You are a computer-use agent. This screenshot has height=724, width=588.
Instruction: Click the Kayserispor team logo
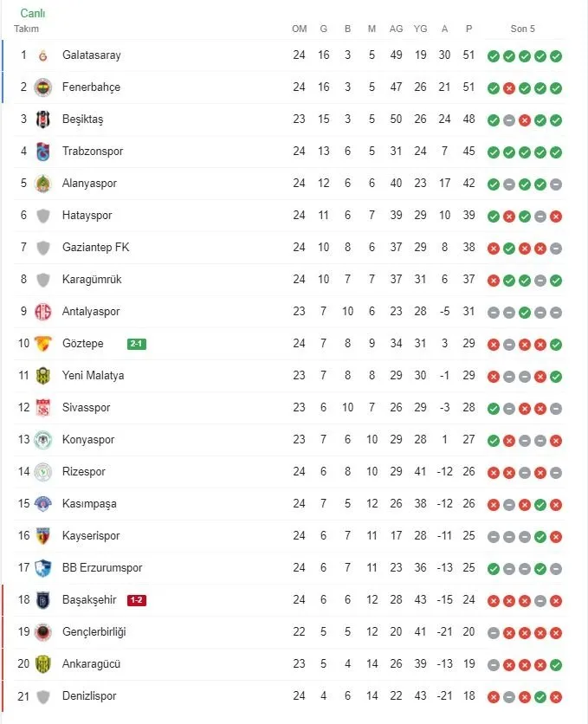click(x=42, y=536)
